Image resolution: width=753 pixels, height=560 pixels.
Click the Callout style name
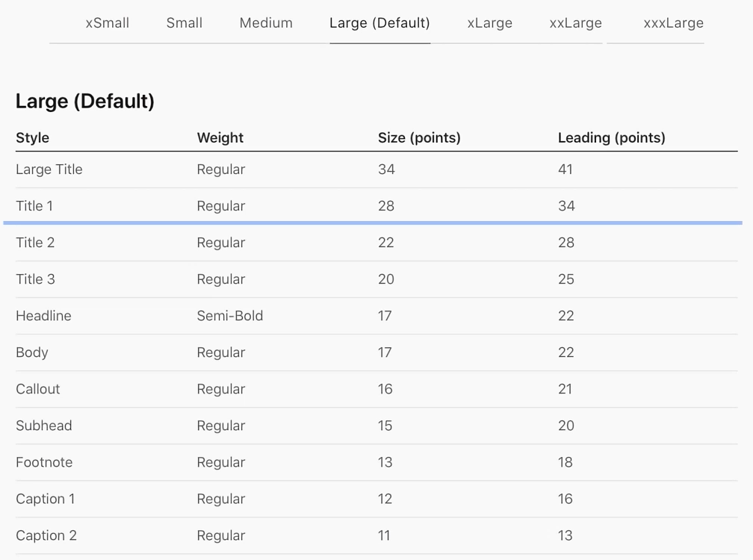[38, 389]
